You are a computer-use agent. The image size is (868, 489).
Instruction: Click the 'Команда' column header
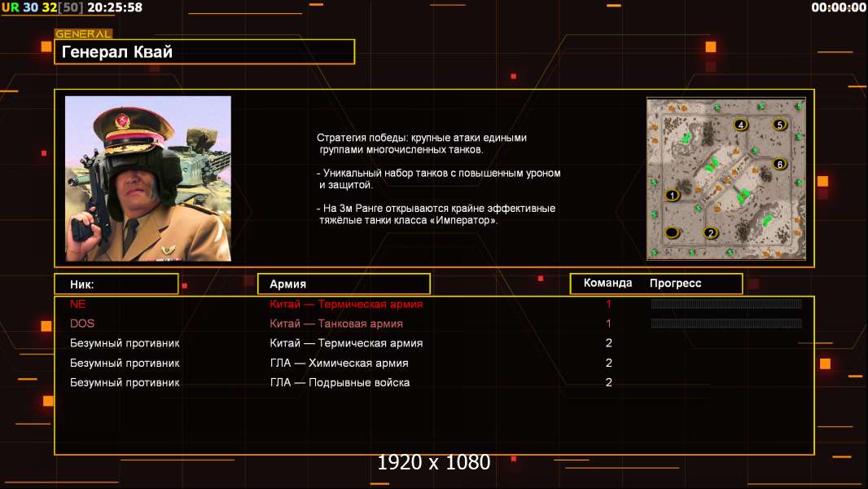[607, 283]
